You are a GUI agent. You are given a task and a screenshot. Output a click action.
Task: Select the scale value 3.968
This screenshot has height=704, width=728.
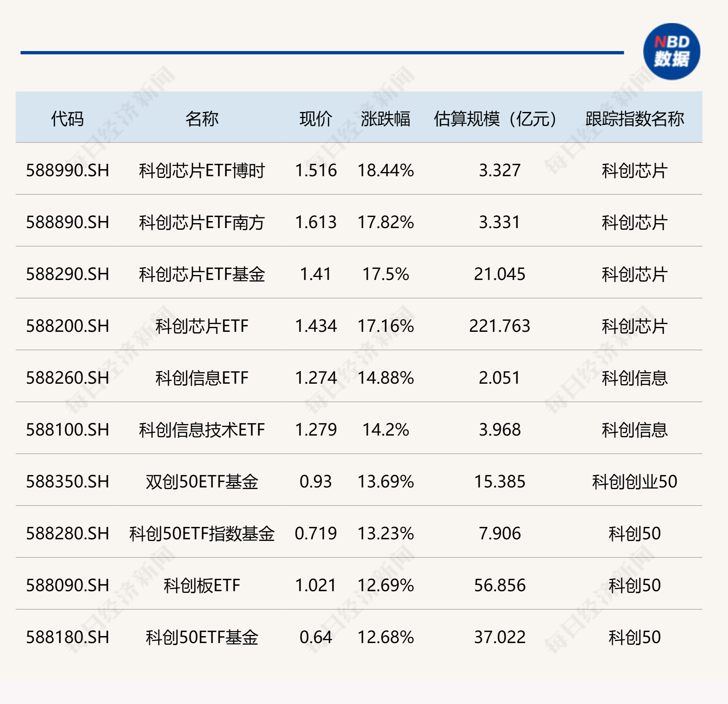pos(499,430)
